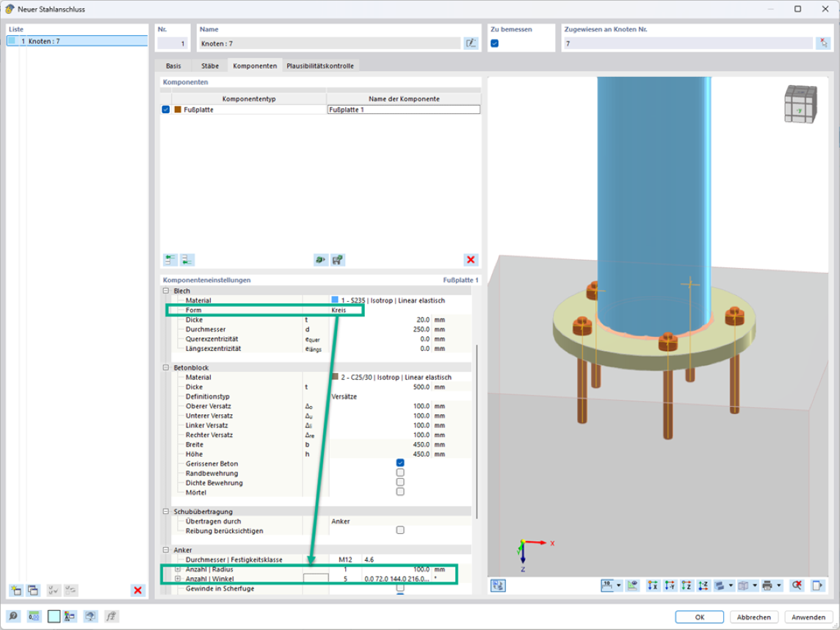
Task: Click the print graphic icon
Action: pyautogui.click(x=767, y=585)
